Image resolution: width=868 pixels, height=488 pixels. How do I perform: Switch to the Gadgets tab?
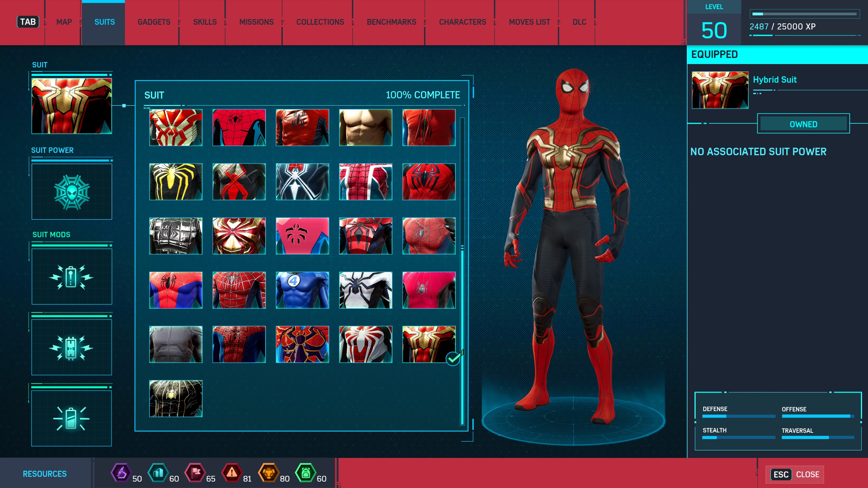(154, 22)
